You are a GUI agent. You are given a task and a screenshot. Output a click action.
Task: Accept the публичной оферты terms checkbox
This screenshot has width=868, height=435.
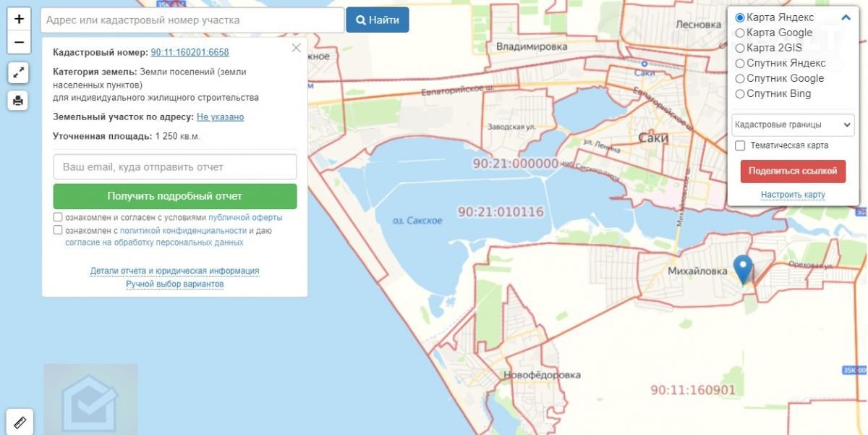[x=58, y=217]
